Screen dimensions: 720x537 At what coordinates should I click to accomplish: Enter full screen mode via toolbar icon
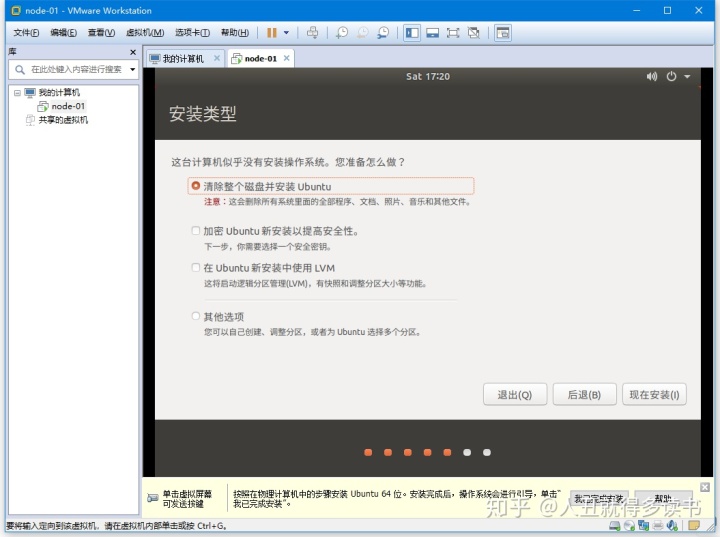pos(453,33)
